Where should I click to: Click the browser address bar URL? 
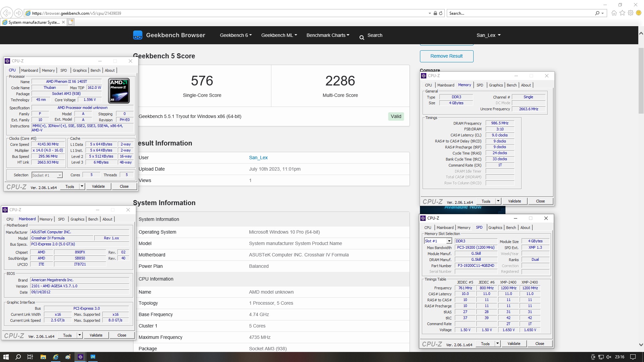pos(76,13)
